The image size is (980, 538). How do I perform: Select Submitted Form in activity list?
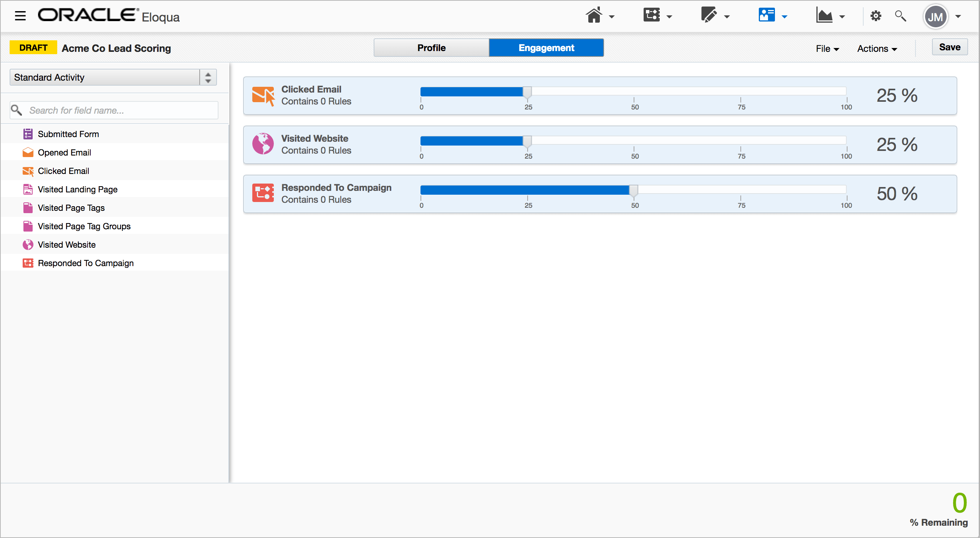click(x=68, y=134)
